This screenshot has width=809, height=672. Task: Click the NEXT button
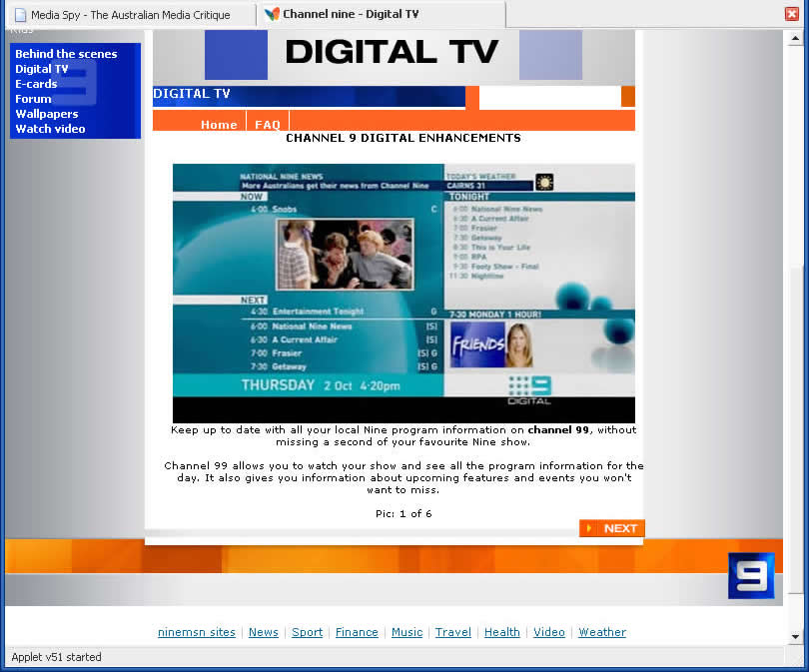pyautogui.click(x=611, y=528)
